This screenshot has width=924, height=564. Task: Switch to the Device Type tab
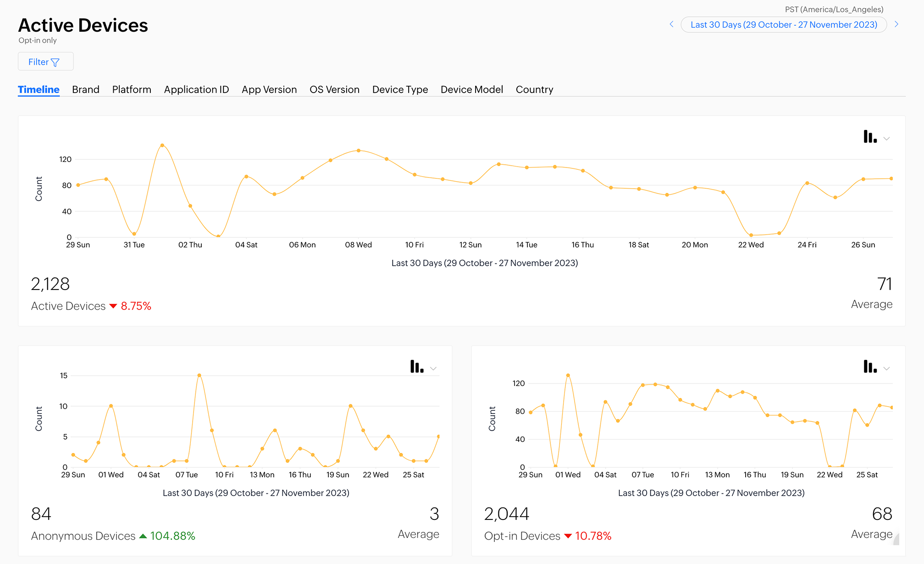pos(400,89)
